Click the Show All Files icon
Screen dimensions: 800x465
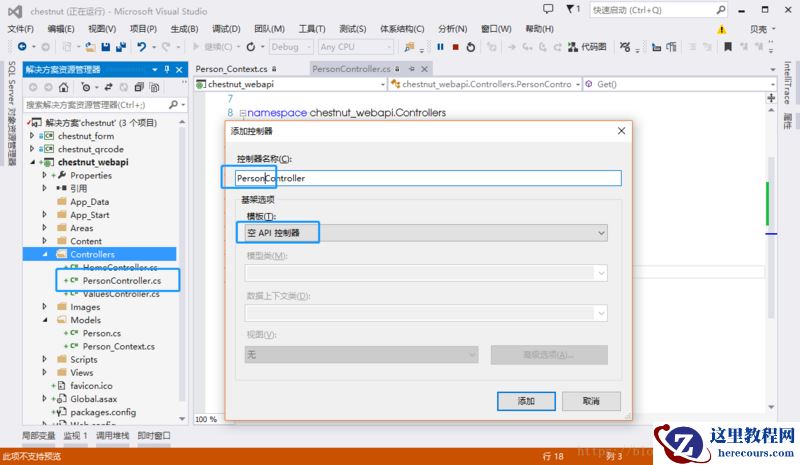pos(155,87)
